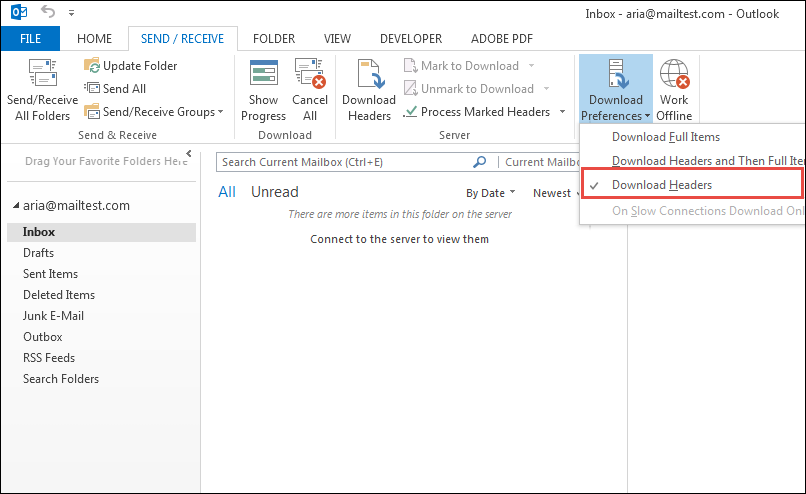
Task: Open the Junk E-Mail folder
Action: click(53, 316)
